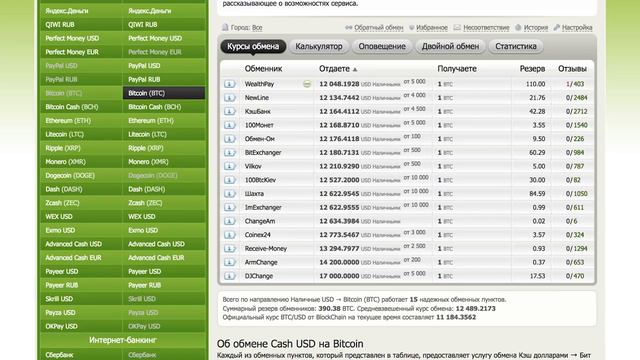Switch to the Статистика tab

(516, 46)
